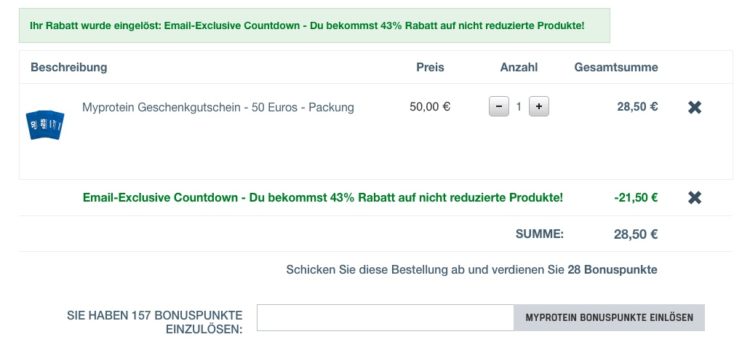
Task: Focus the Bonuspunkte redemption input field
Action: pyautogui.click(x=385, y=317)
